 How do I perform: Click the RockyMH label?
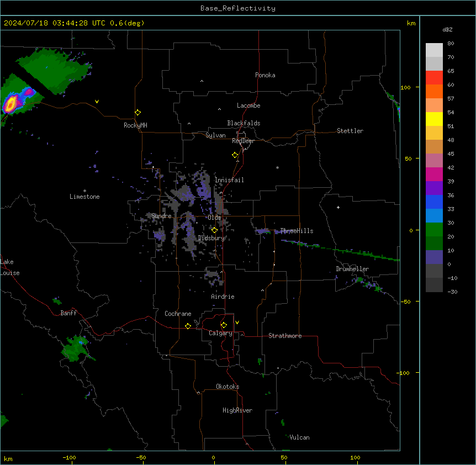(x=135, y=125)
